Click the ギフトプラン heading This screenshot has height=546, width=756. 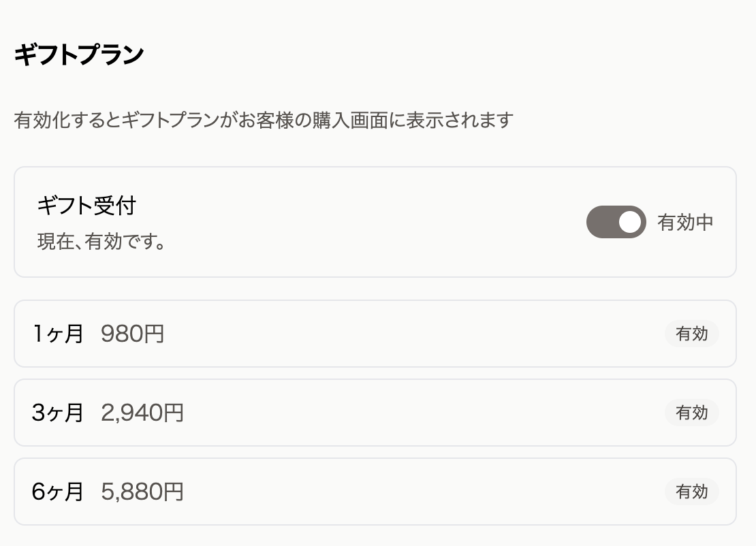pos(78,55)
